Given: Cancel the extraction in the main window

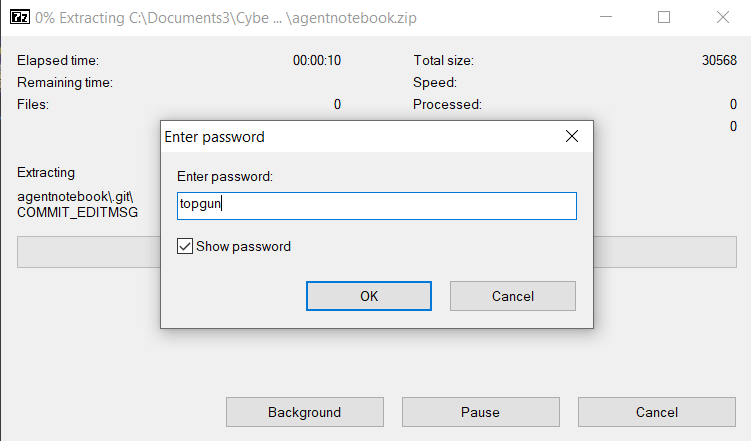Looking at the screenshot, I should [656, 412].
